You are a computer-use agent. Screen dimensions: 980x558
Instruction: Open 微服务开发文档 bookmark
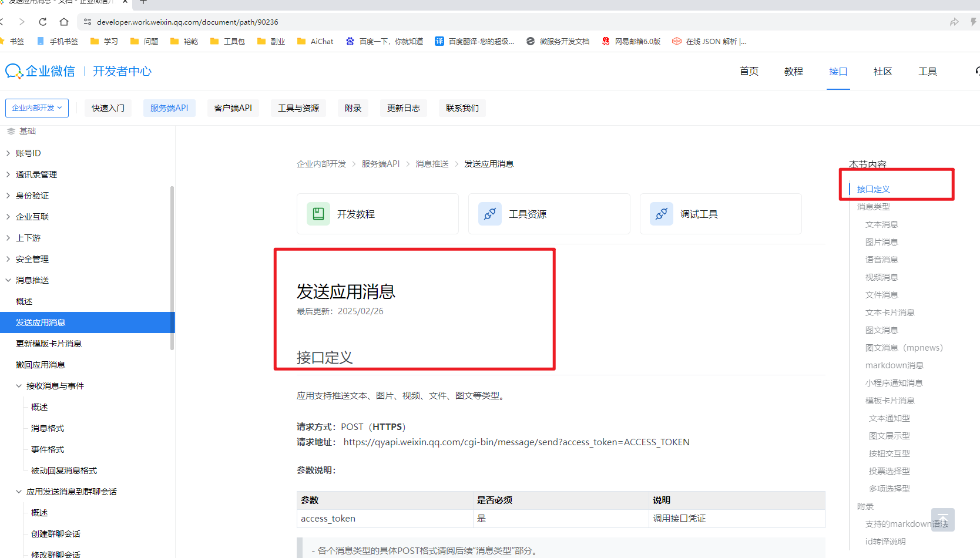(x=558, y=41)
